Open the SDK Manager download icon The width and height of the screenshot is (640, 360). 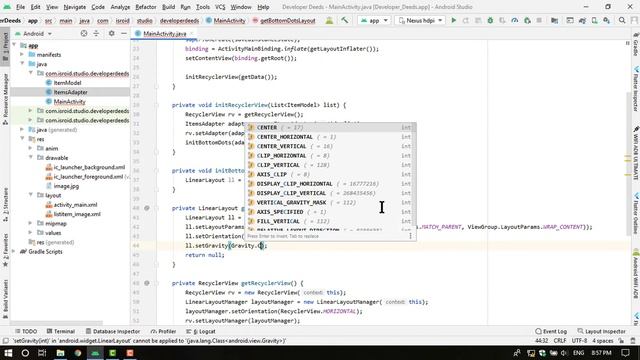coord(607,20)
